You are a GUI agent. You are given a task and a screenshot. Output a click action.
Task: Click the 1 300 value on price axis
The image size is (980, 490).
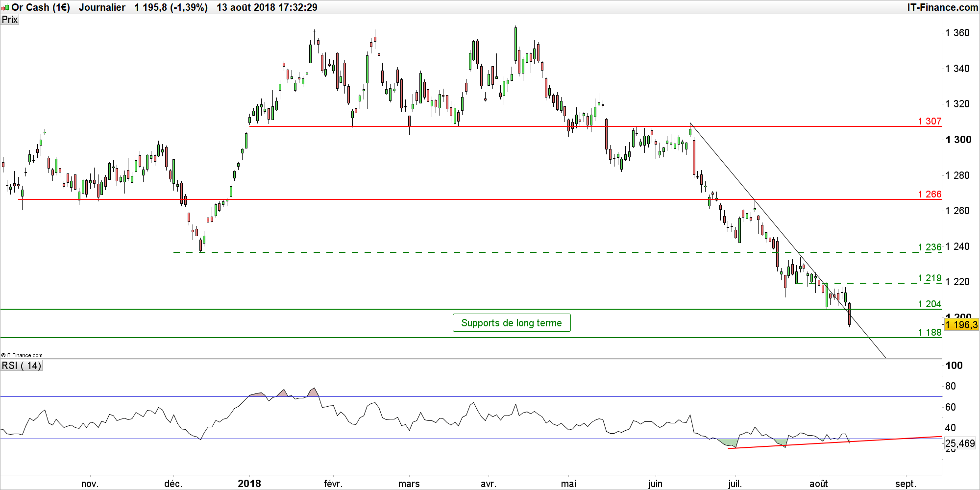(x=958, y=140)
